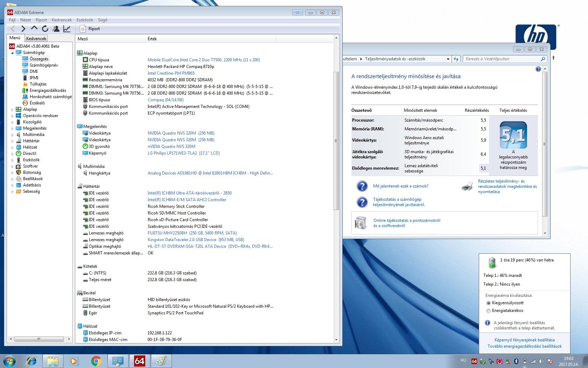The height and width of the screenshot is (368, 588).
Task: Click the AIDA64 back navigation arrow
Action: click(x=13, y=29)
